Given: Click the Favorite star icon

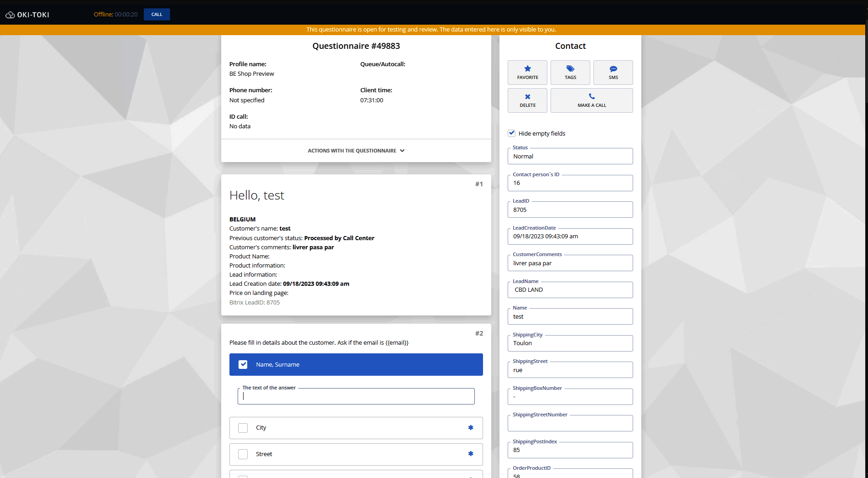Looking at the screenshot, I should 528,68.
